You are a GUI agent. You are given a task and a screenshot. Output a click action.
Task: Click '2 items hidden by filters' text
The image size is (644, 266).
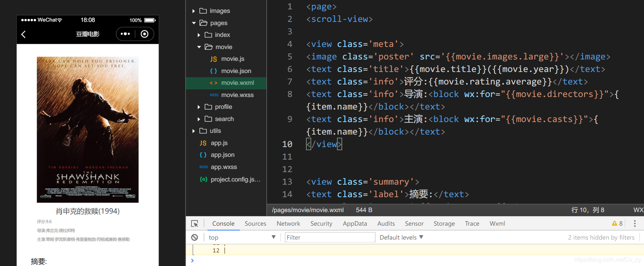601,237
